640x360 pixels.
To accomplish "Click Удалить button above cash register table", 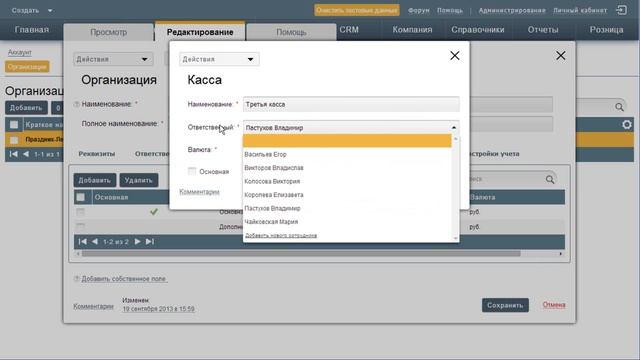I will (x=139, y=180).
